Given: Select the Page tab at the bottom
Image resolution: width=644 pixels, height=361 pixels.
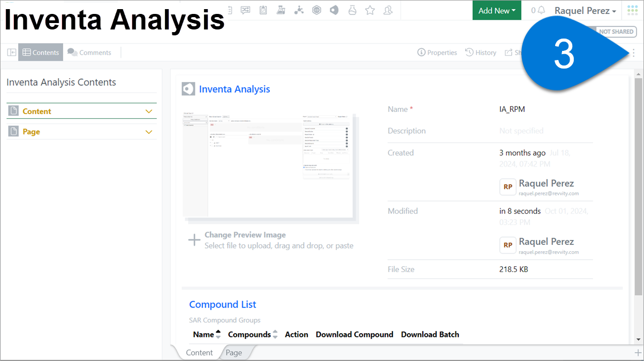Looking at the screenshot, I should pyautogui.click(x=233, y=352).
